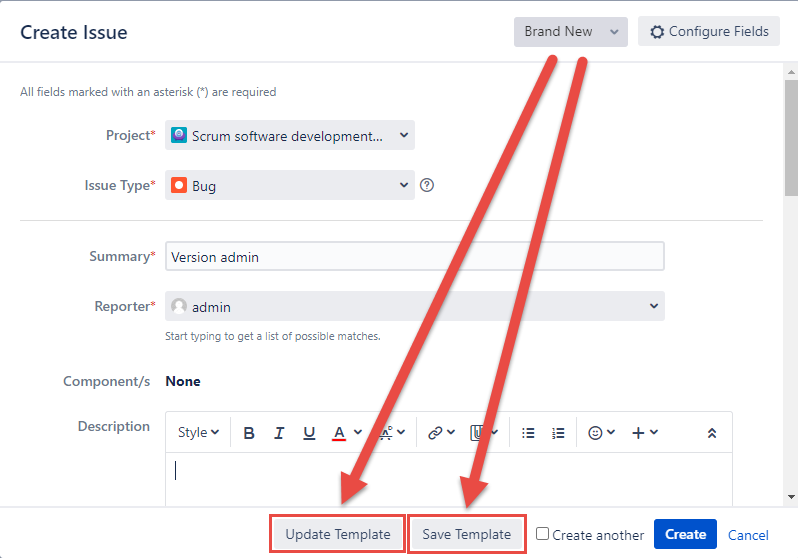Viewport: 798px width, 558px height.
Task: Open the Style text format menu
Action: [198, 433]
